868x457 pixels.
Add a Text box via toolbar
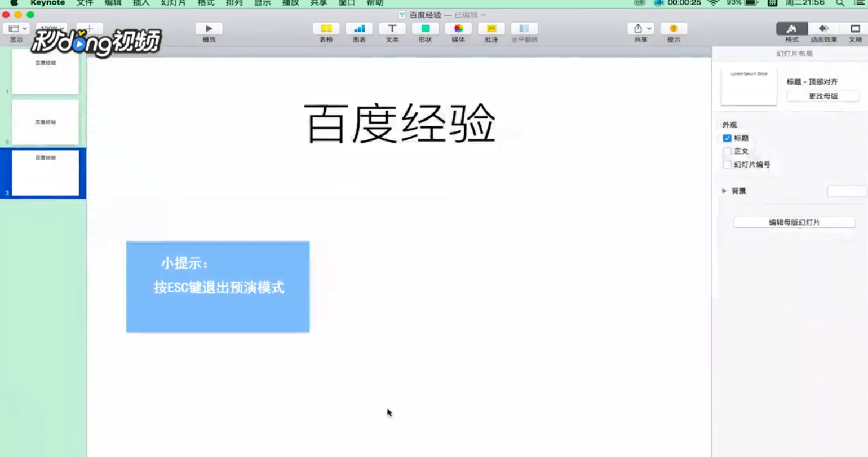point(392,29)
